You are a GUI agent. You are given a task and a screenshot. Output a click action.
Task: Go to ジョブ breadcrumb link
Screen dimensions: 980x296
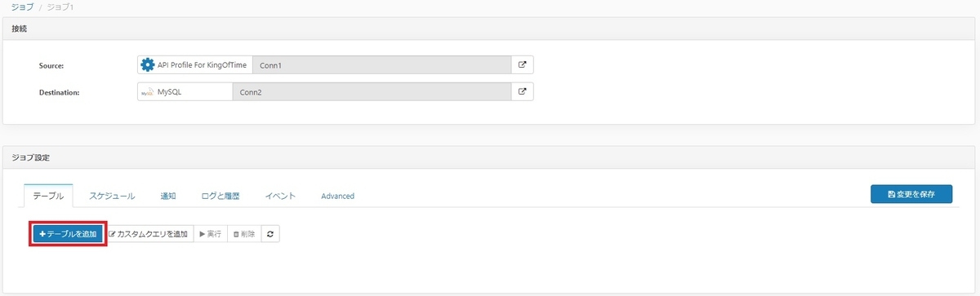23,7
